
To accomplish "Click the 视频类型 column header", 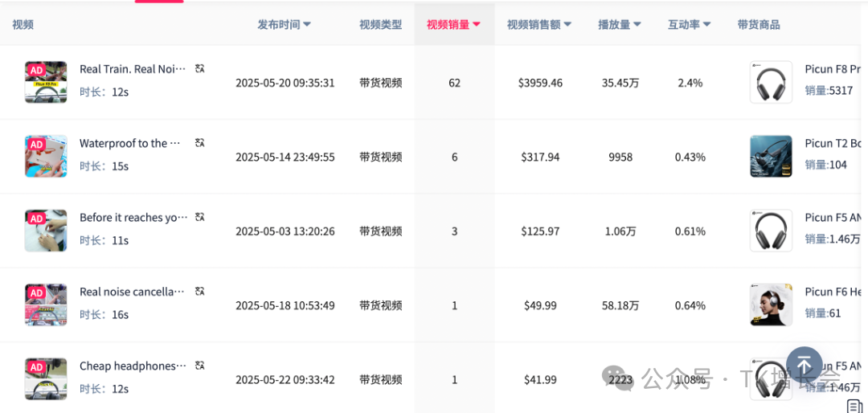I will pos(380,25).
